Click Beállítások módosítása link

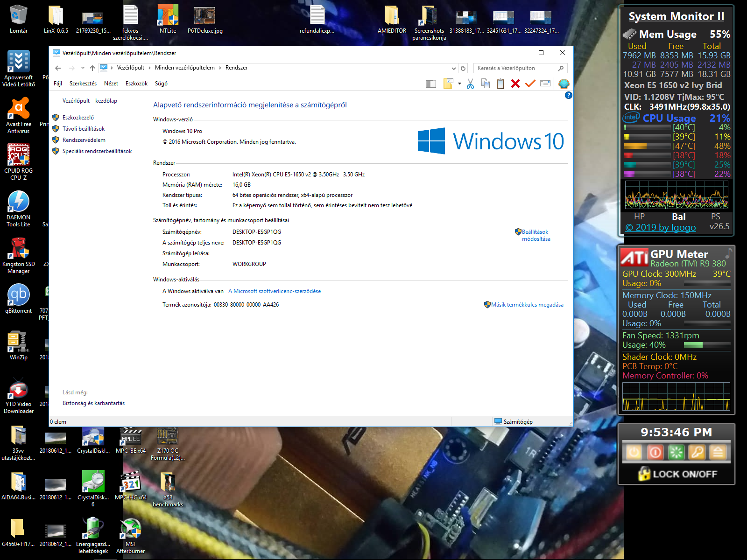point(536,235)
